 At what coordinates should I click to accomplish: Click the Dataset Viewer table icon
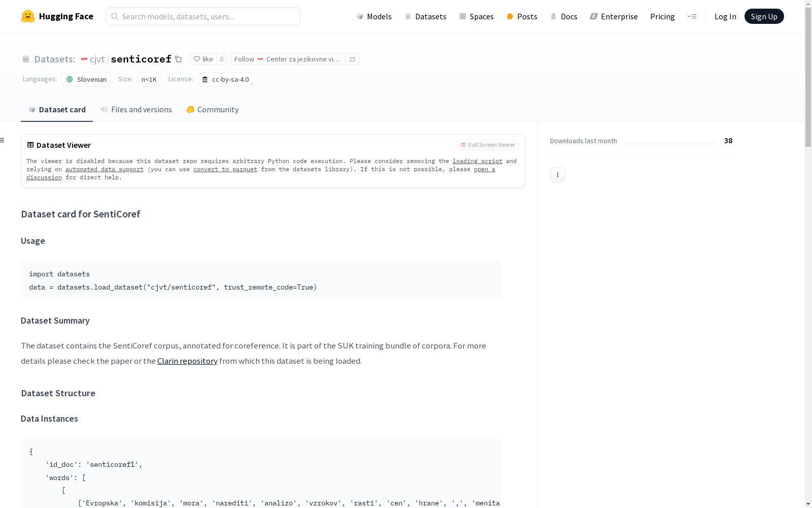click(30, 145)
